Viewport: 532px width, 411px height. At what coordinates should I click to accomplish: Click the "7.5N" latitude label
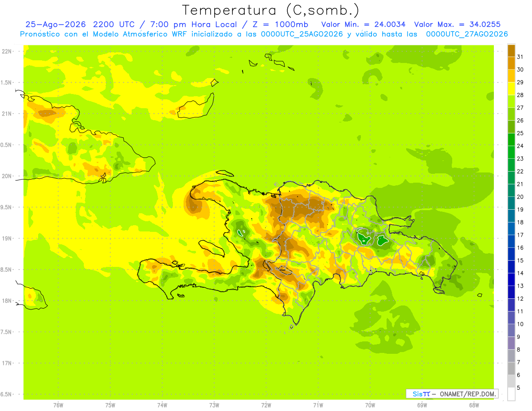7,332
